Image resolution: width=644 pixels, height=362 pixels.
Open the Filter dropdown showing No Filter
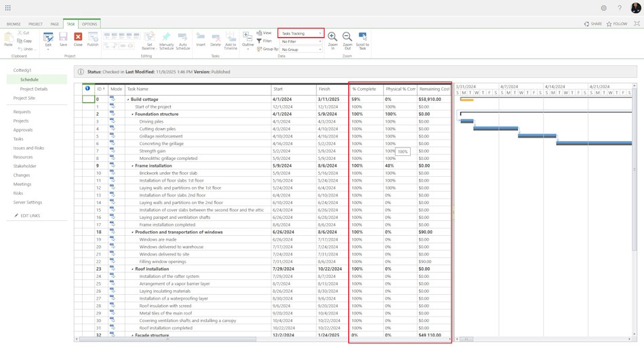tap(301, 41)
